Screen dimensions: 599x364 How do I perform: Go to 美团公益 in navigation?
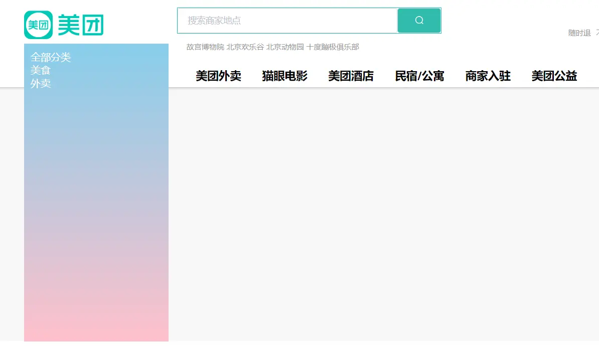point(554,76)
